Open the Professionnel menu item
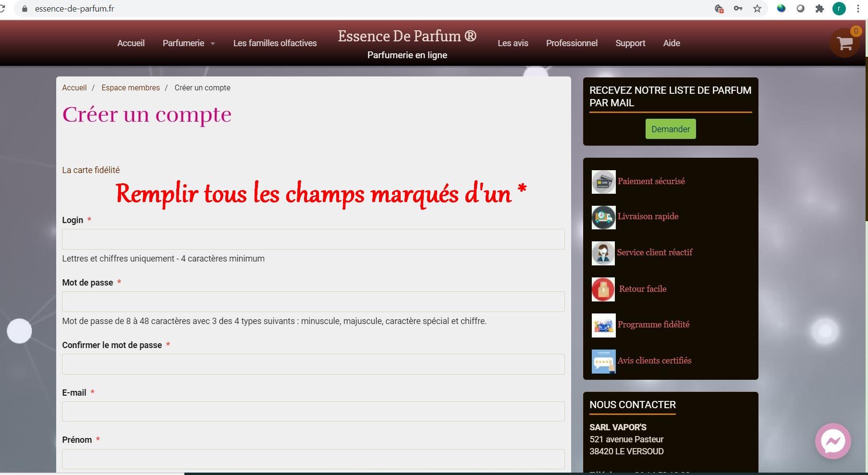This screenshot has width=868, height=475. pyautogui.click(x=572, y=43)
